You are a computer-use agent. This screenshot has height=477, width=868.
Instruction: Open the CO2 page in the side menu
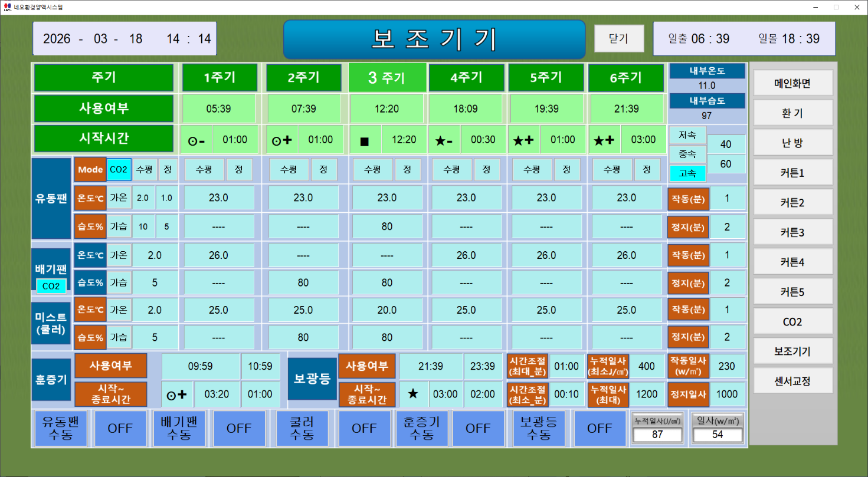[x=793, y=322]
